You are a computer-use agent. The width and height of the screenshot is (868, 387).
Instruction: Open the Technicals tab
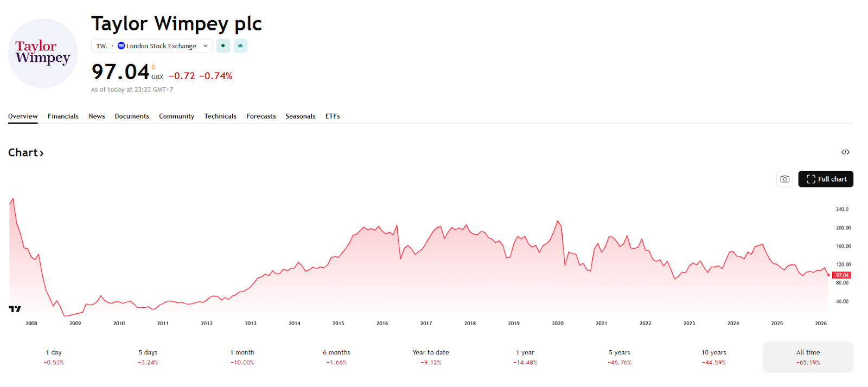pos(220,116)
